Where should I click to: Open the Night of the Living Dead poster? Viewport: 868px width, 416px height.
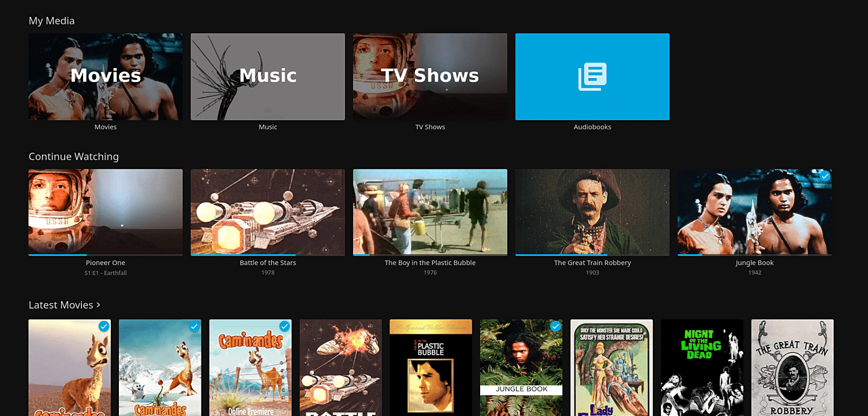(702, 367)
